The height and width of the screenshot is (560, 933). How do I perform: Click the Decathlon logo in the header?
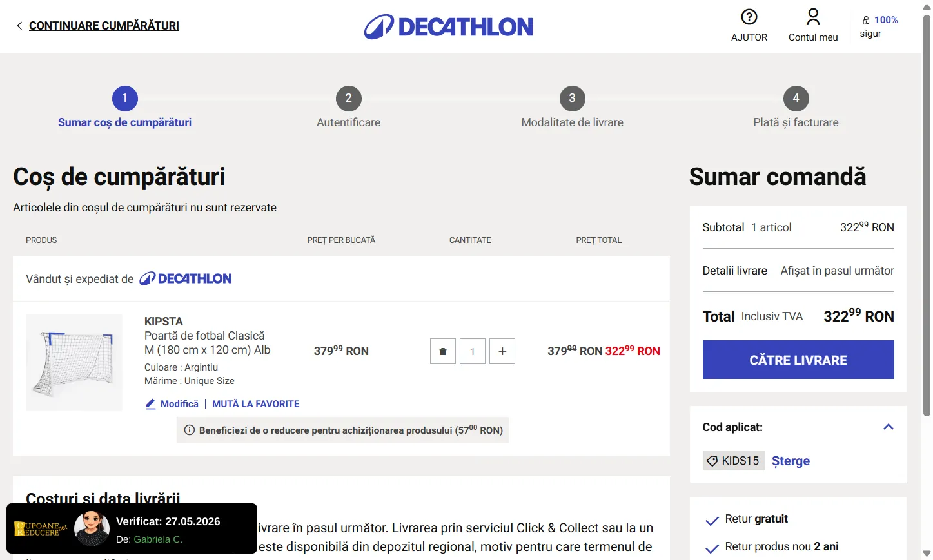449,27
